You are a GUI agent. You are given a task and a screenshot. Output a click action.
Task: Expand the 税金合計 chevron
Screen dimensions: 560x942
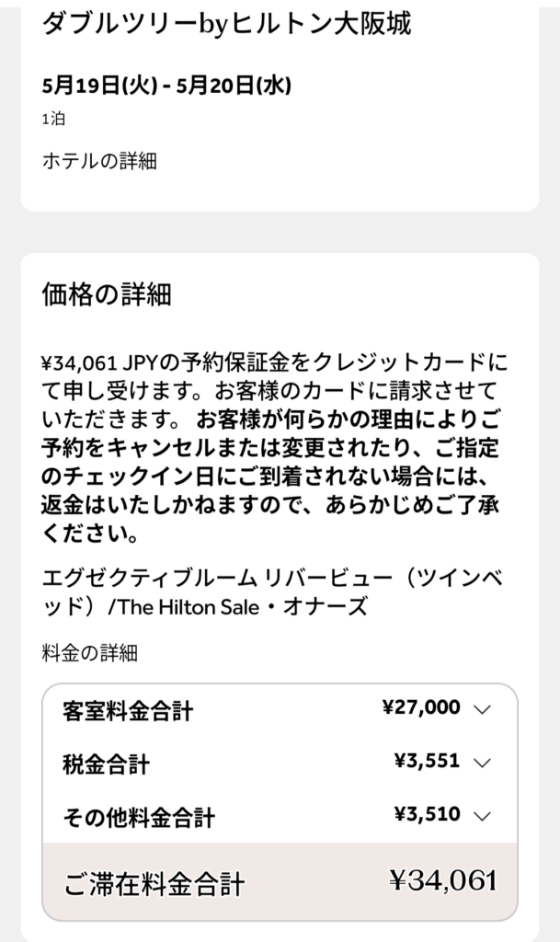click(482, 763)
